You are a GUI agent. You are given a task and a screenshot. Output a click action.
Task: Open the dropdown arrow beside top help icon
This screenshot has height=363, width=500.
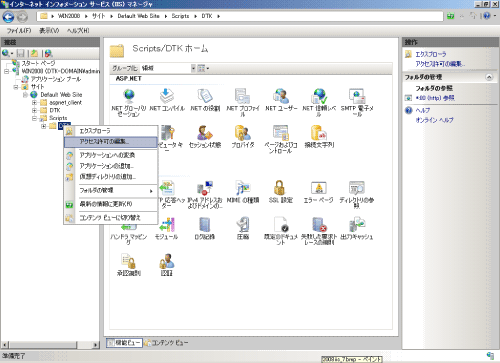click(x=495, y=16)
